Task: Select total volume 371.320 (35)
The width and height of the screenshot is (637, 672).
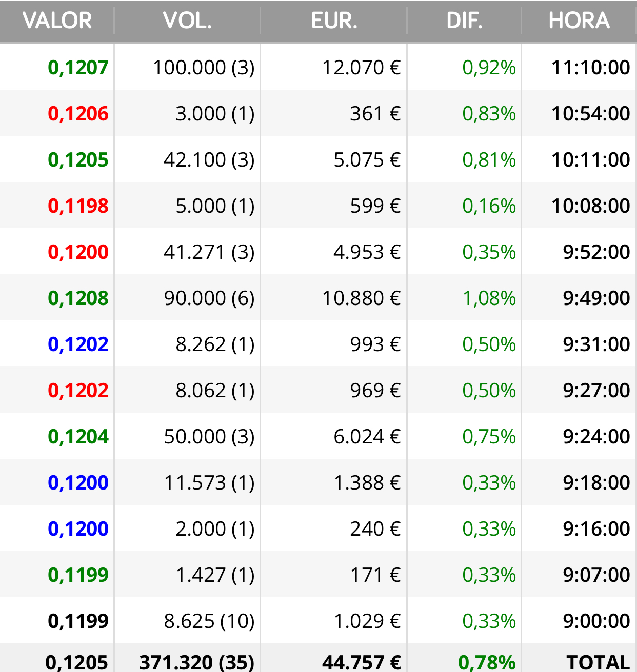Action: [x=197, y=662]
